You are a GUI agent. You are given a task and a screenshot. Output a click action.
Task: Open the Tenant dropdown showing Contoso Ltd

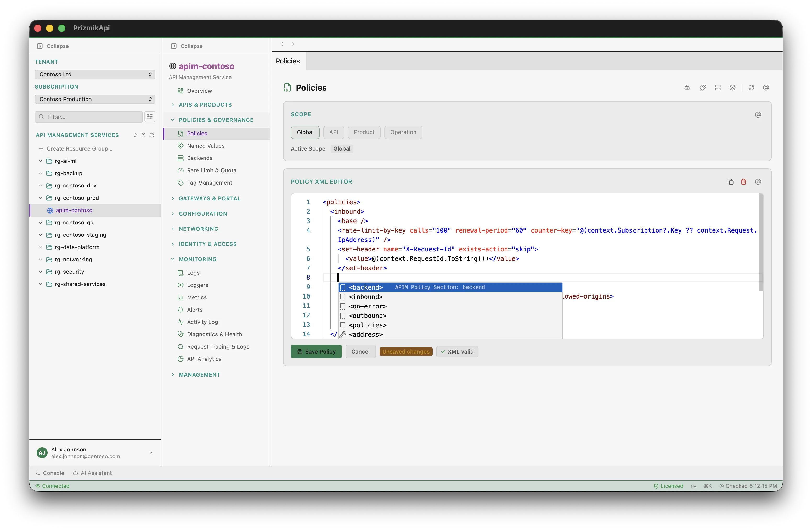(x=95, y=74)
